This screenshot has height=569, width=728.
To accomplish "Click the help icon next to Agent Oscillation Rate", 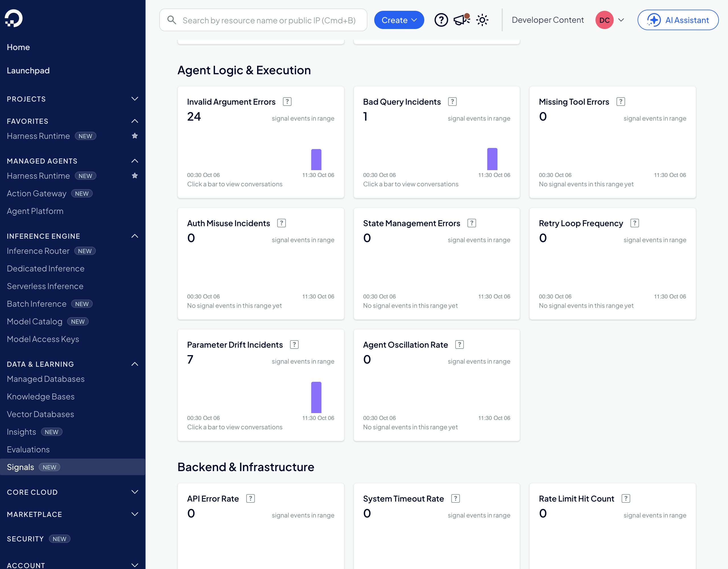I will (459, 345).
